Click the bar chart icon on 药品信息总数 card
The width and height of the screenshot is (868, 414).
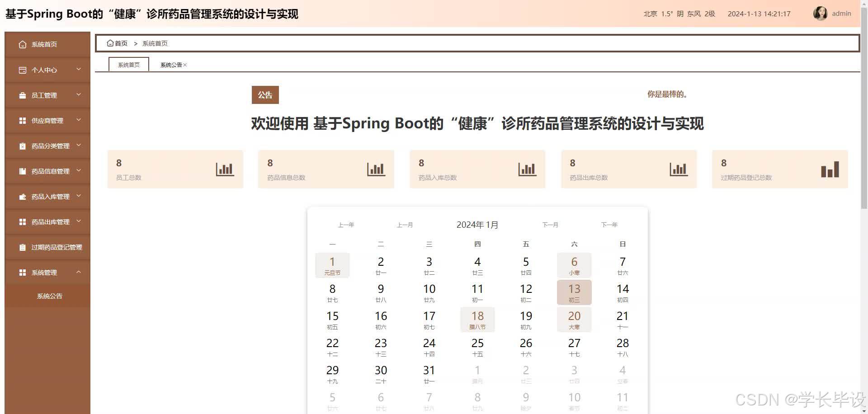point(376,169)
